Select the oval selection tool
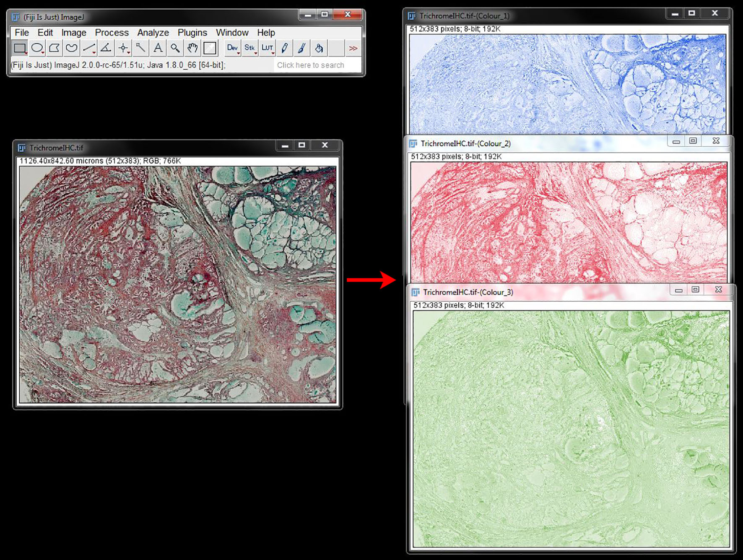This screenshot has height=560, width=743. click(x=37, y=48)
